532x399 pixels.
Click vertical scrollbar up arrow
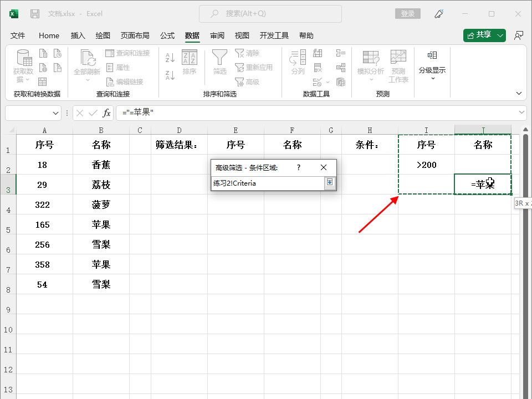pyautogui.click(x=525, y=130)
